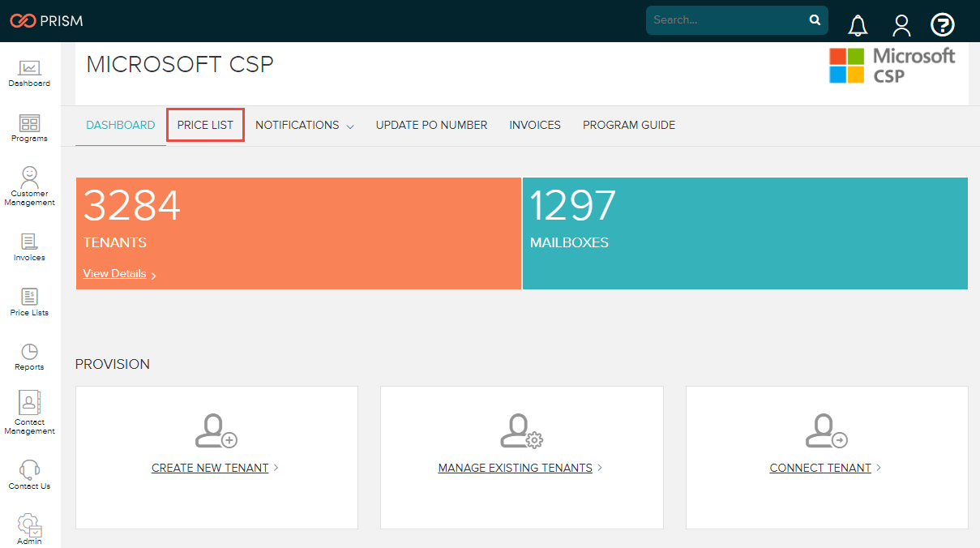
Task: Click the search input field
Action: tap(727, 20)
